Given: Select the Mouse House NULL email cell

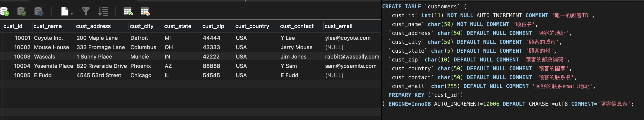Looking at the screenshot, I should (x=334, y=47).
